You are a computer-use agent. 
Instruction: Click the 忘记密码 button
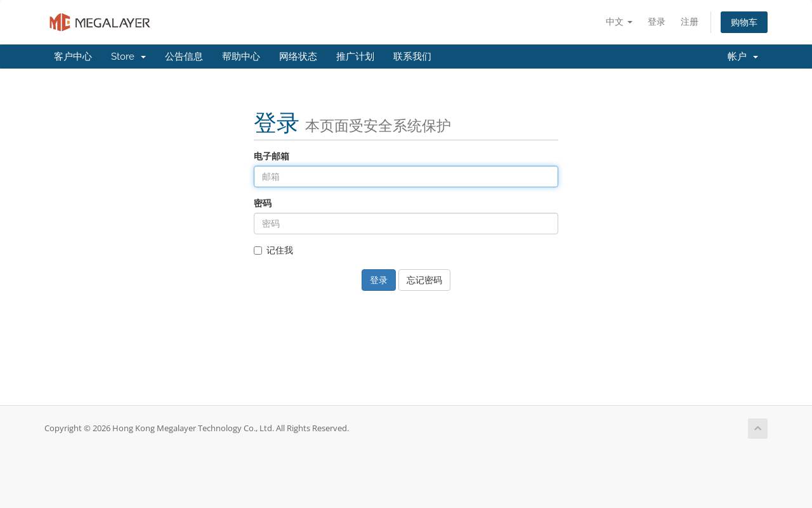coord(424,280)
